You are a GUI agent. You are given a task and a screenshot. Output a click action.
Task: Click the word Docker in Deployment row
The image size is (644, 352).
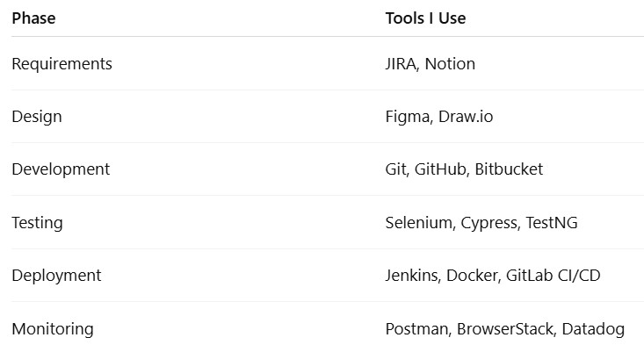click(x=472, y=276)
